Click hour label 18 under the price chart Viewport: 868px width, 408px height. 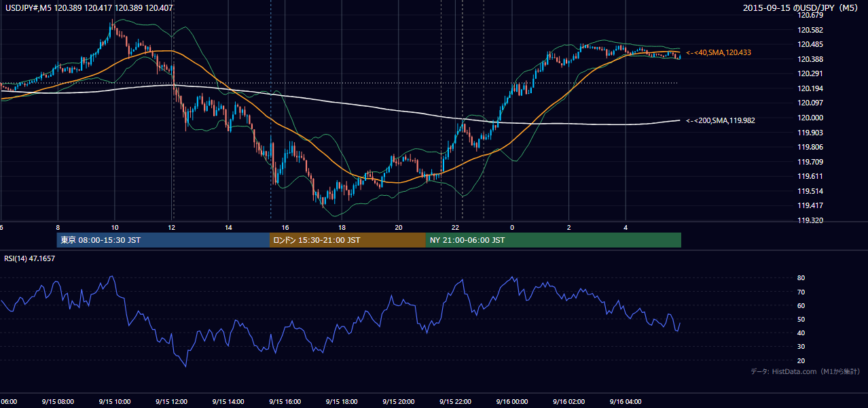[x=342, y=227]
